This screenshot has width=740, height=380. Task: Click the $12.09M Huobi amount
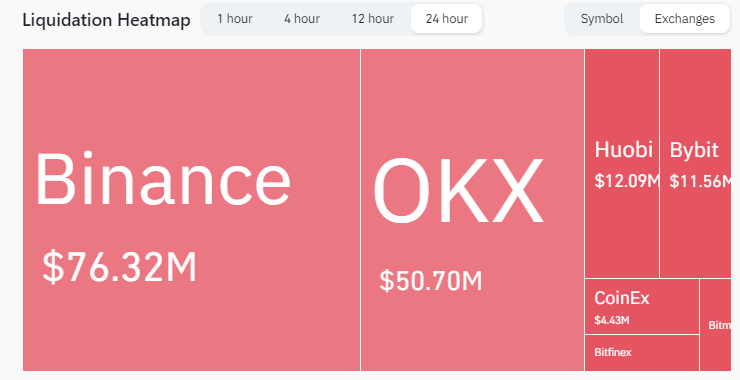627,181
